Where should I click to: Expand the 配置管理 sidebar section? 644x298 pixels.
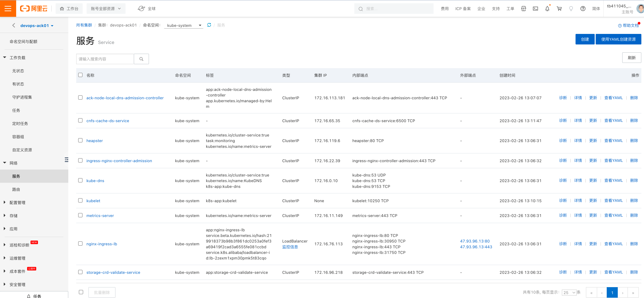17,202
